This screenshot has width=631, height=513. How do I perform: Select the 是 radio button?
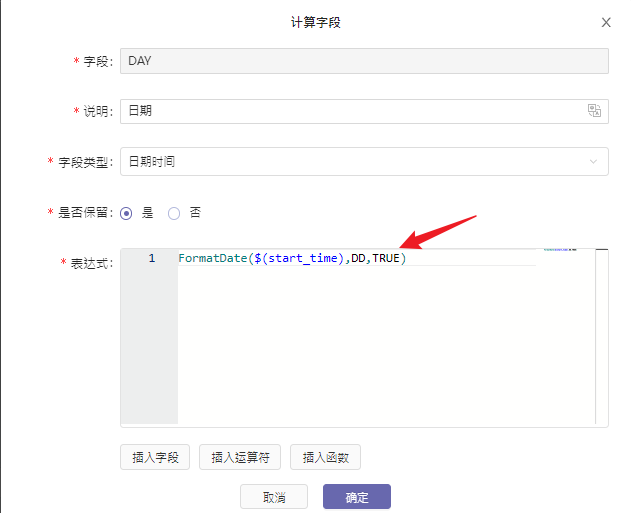coord(126,213)
